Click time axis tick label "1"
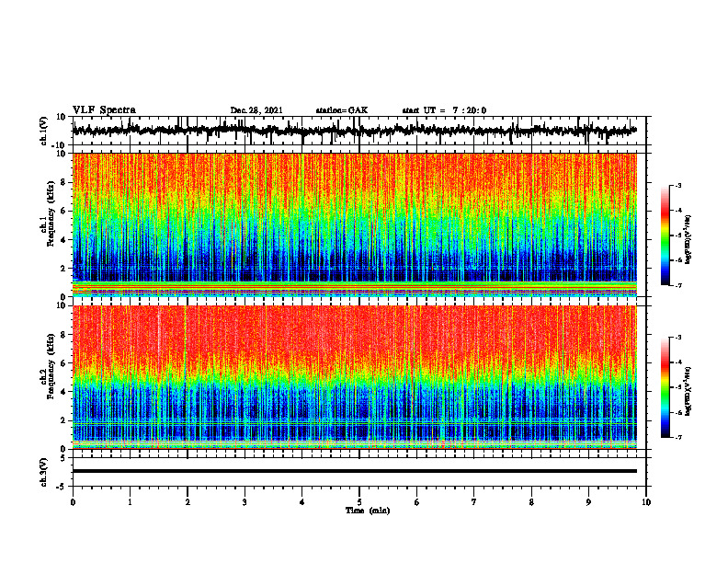The height and width of the screenshot is (563, 728). click(x=130, y=502)
